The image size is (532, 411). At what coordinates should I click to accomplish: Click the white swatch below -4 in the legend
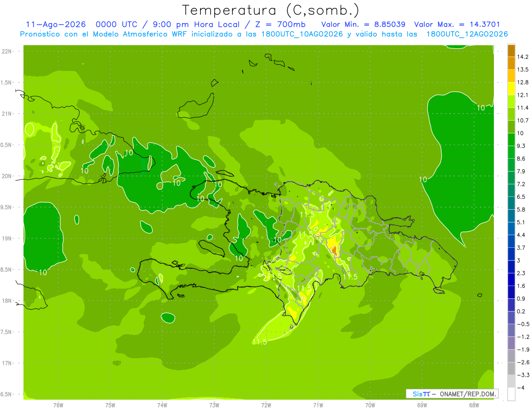[511, 394]
